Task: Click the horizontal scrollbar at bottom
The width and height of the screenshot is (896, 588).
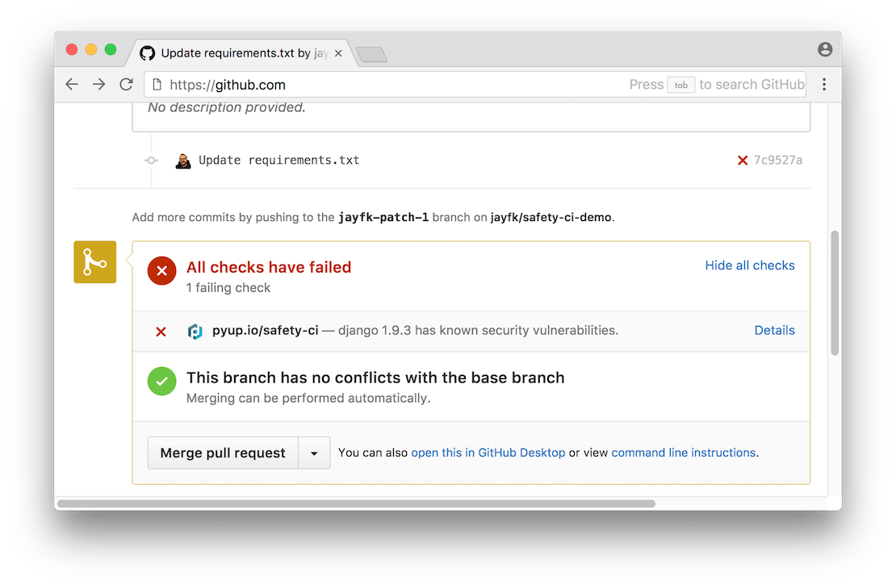Action: coord(355,504)
